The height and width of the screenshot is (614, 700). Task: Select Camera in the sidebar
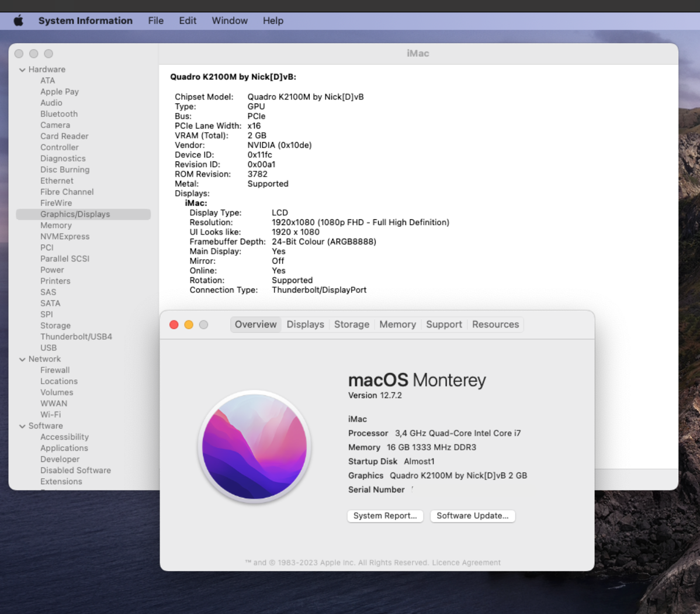click(56, 125)
